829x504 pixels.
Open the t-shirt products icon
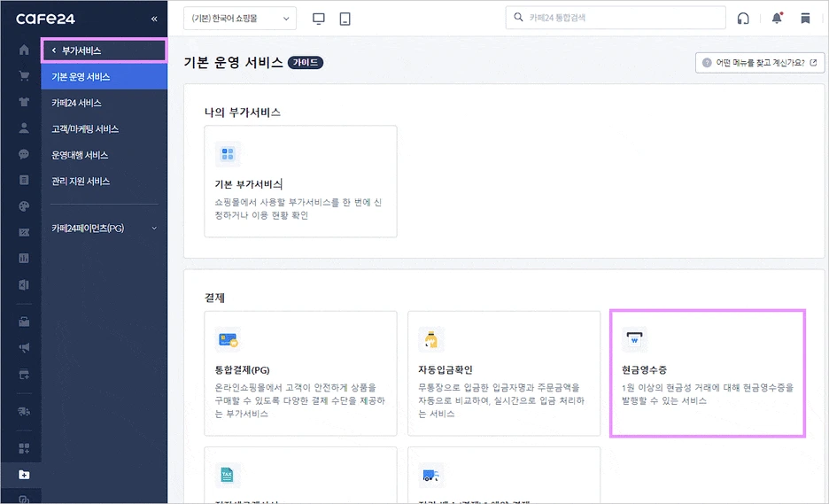click(x=24, y=102)
